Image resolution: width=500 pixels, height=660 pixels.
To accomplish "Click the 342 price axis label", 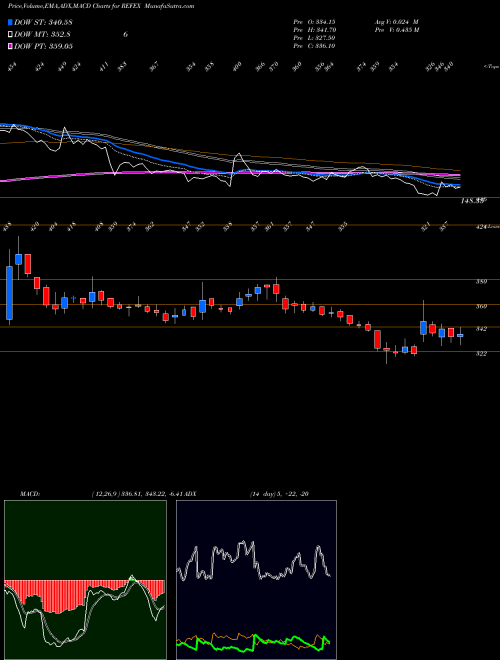I will coord(481,329).
